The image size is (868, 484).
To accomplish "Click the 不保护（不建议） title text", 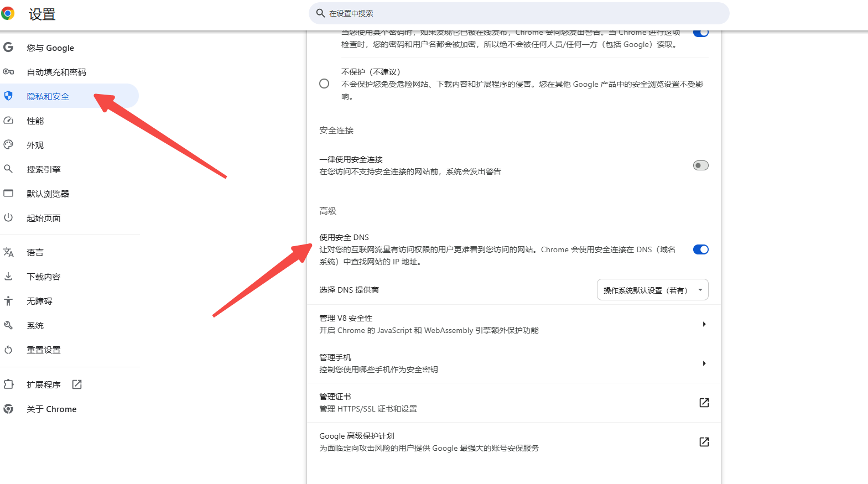I will tap(370, 72).
